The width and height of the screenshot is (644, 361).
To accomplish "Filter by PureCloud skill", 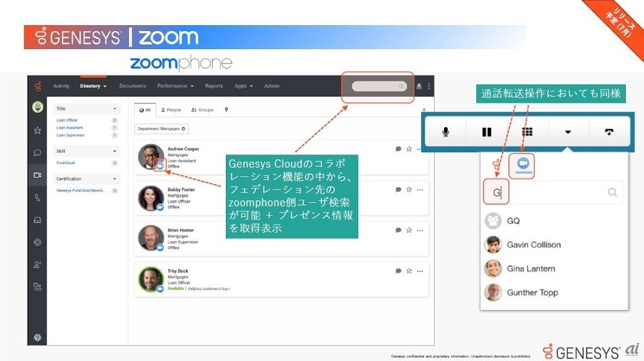I will point(66,163).
